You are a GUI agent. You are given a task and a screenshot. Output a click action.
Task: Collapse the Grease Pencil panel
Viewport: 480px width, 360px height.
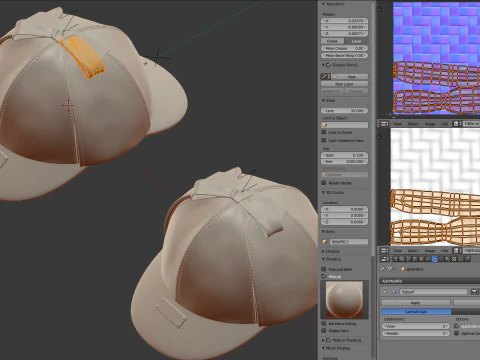coord(323,65)
